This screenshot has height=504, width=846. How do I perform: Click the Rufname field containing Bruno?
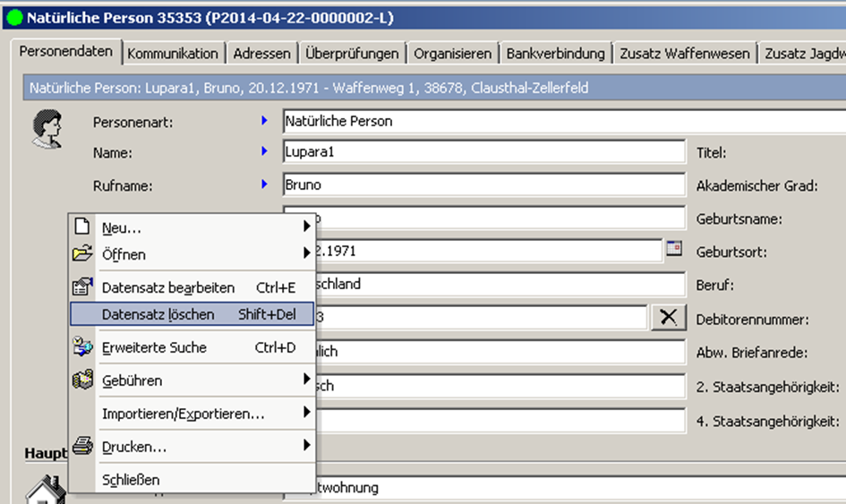point(483,185)
